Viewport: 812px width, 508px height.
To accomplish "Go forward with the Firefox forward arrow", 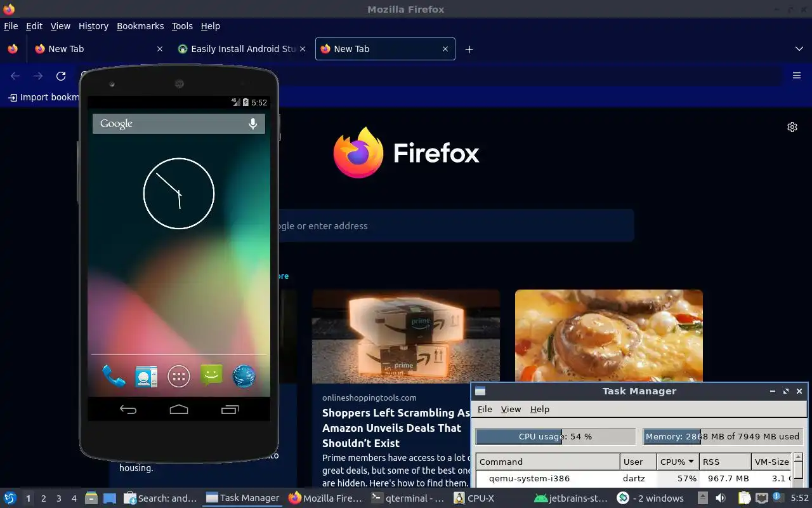I will click(x=38, y=76).
